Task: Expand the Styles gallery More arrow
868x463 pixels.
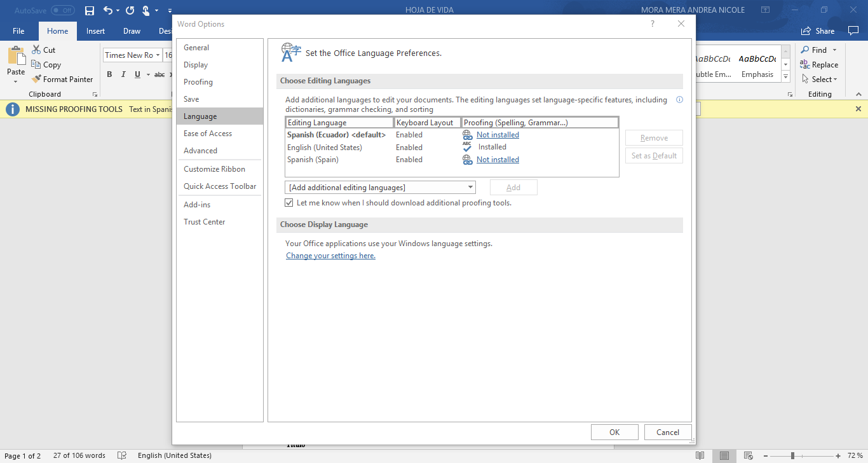Action: point(786,77)
